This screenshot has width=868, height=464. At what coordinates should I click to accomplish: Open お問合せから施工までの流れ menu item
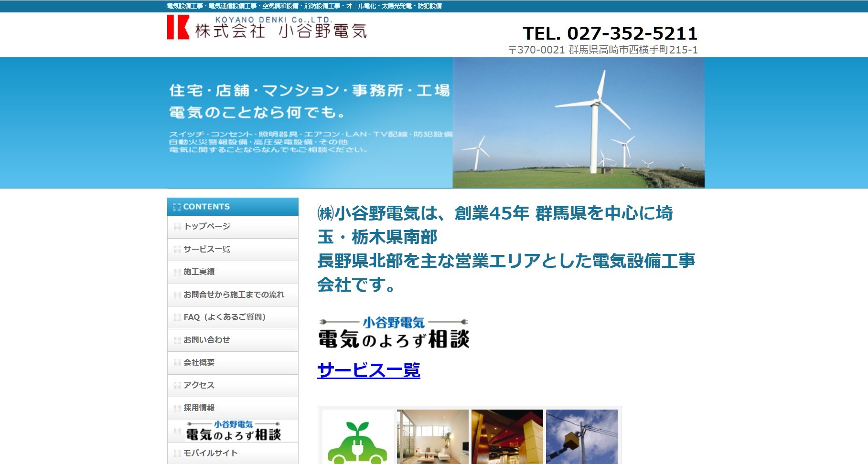point(233,295)
